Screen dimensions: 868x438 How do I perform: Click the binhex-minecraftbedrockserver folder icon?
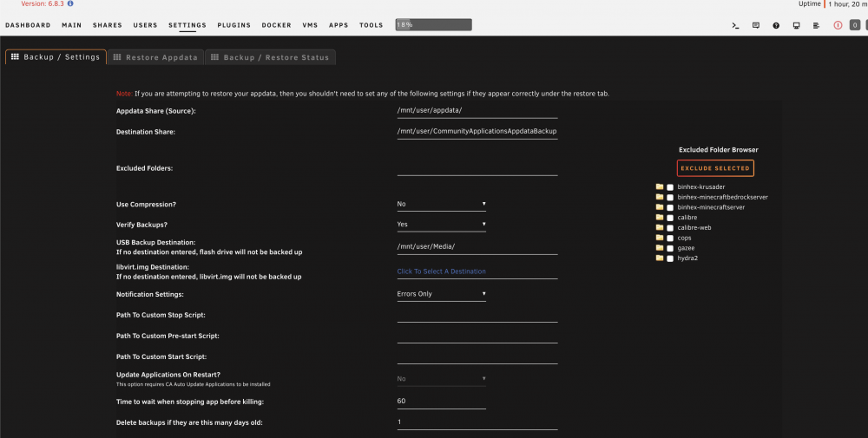click(660, 197)
